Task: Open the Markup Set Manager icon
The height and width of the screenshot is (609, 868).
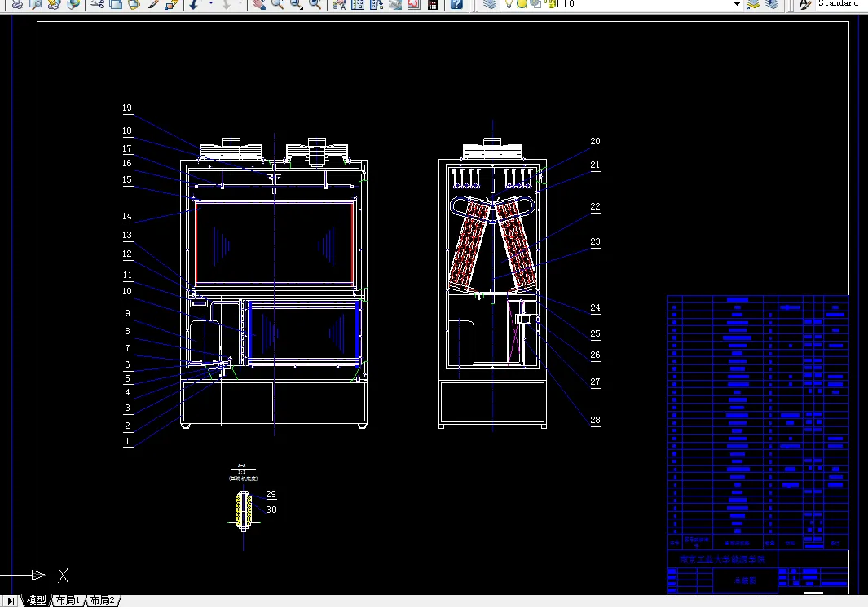Action: [413, 4]
